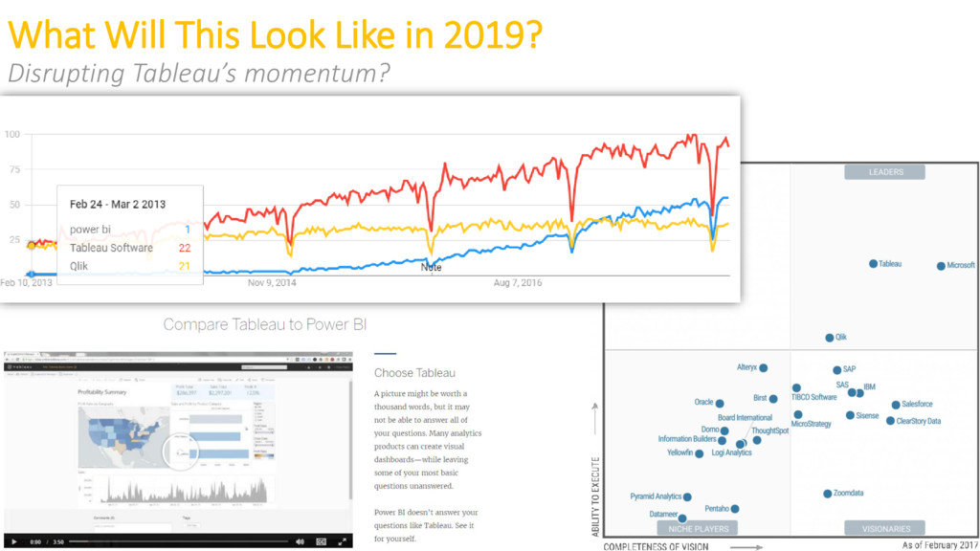This screenshot has width=980, height=551.
Task: Click the 'Information Builders' label
Action: click(x=687, y=439)
